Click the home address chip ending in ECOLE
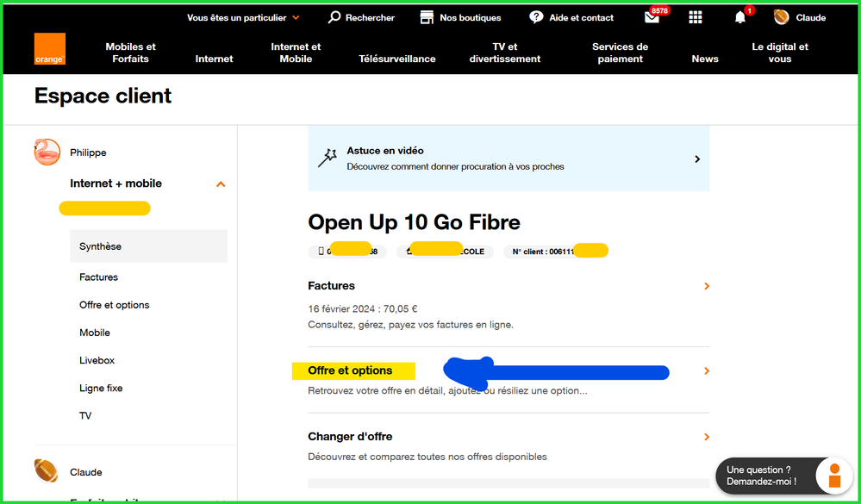 pyautogui.click(x=445, y=252)
